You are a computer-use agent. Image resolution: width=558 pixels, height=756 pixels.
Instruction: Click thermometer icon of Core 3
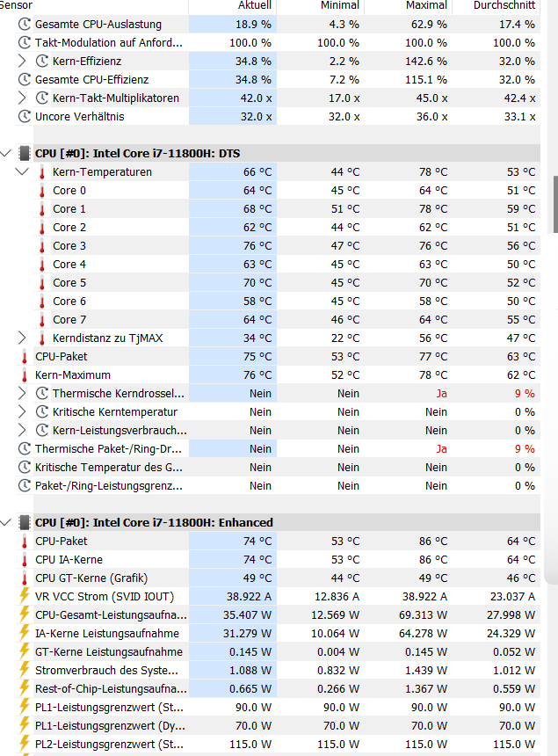(42, 246)
